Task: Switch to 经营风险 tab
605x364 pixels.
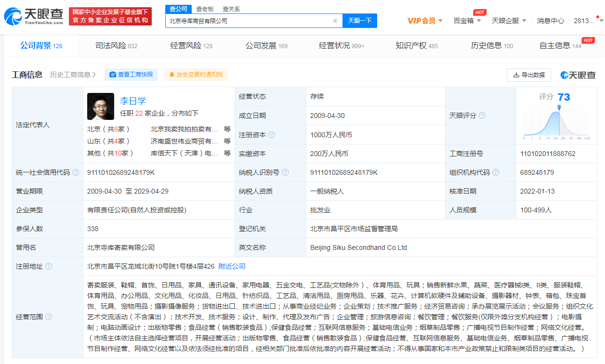Action: point(191,46)
